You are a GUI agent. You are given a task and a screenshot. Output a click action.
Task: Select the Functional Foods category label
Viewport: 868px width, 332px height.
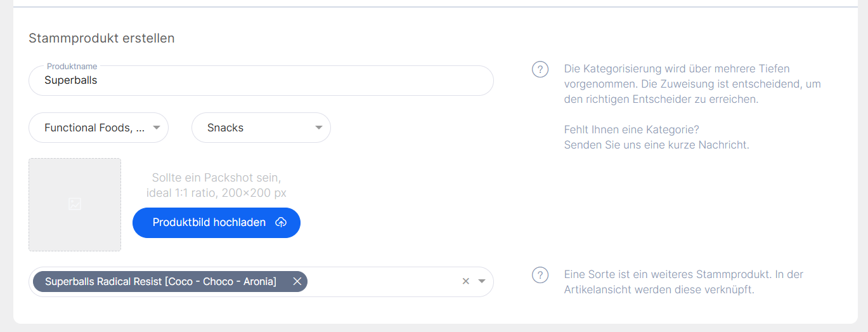pos(94,128)
